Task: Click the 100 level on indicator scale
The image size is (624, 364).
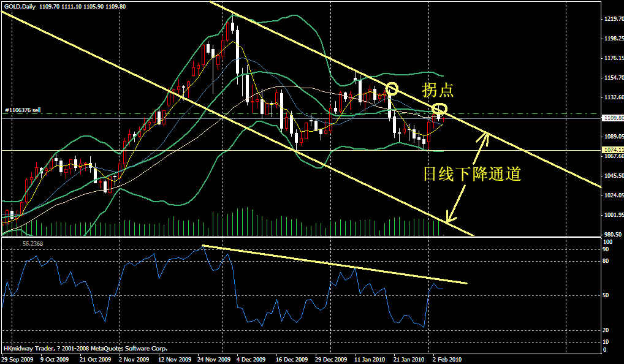Action: (607, 242)
